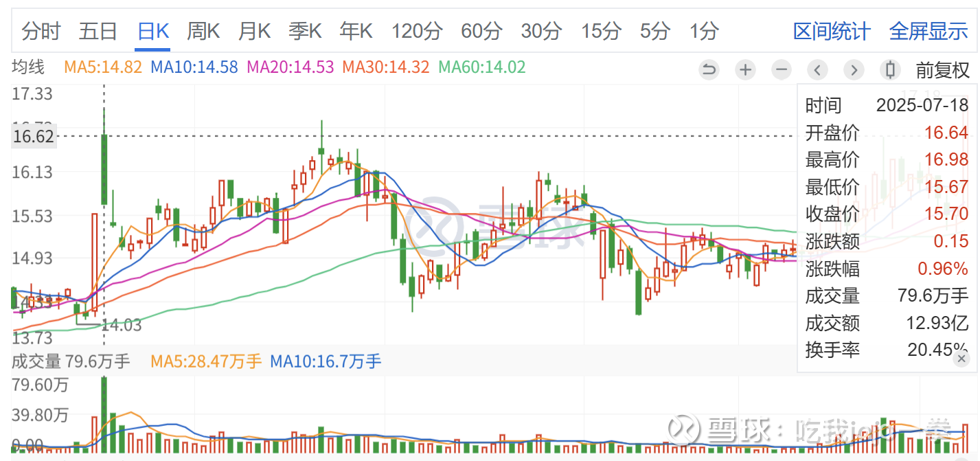Switch to the 五日 tab

tap(98, 31)
